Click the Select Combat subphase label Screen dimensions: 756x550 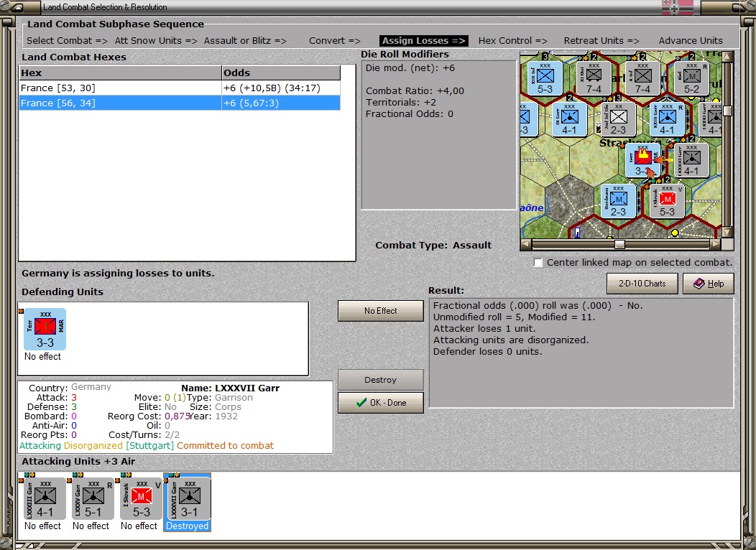67,41
